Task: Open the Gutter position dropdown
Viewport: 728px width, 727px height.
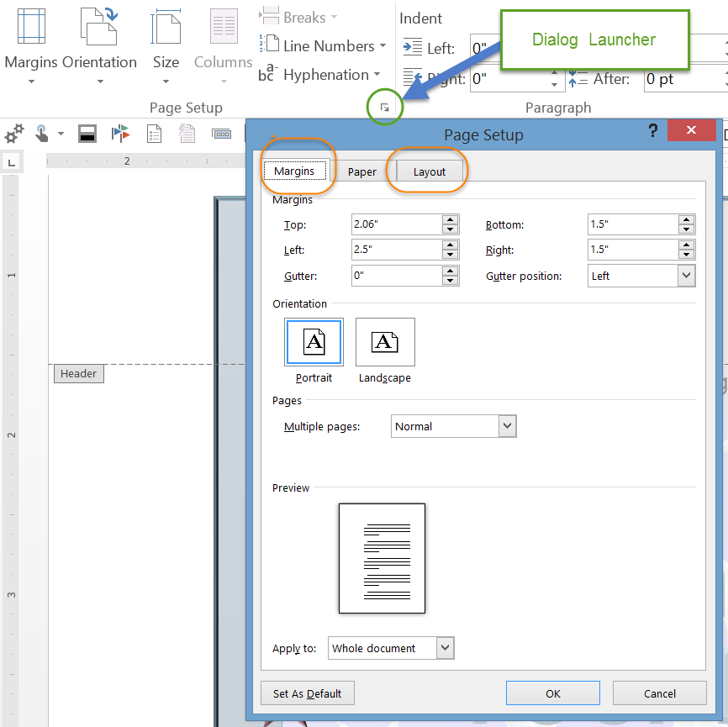Action: [x=641, y=276]
